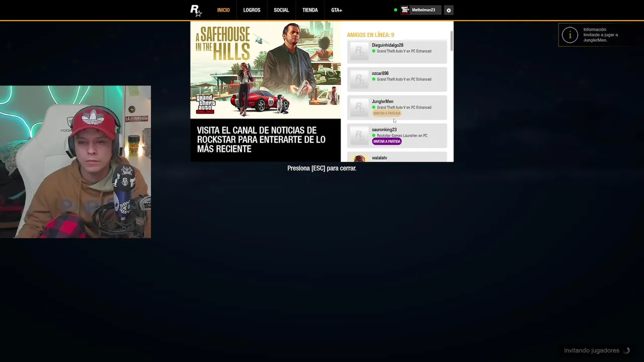This screenshot has height=362, width=644.
Task: Click the Invitando jugadores status text
Action: (x=592, y=350)
